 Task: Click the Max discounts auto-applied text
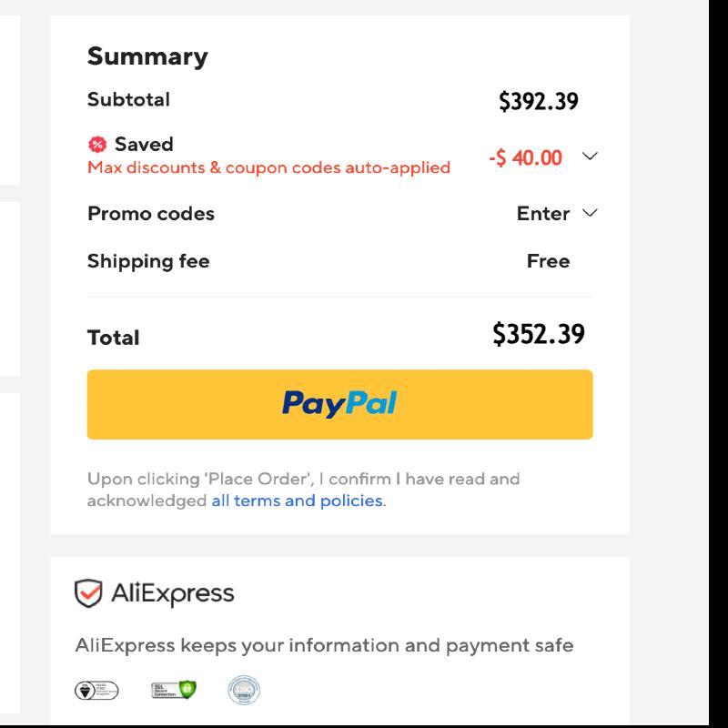pos(268,167)
